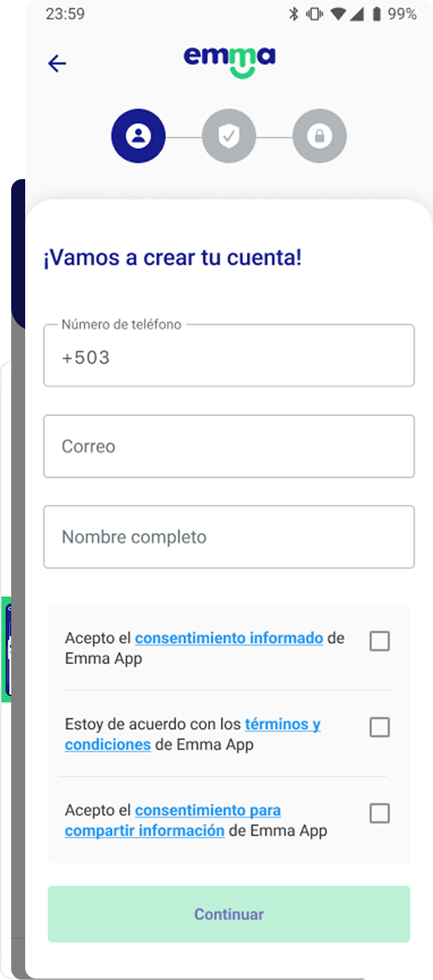Viewport: 433px width, 980px height.
Task: Select the lock security step icon
Action: [x=320, y=136]
